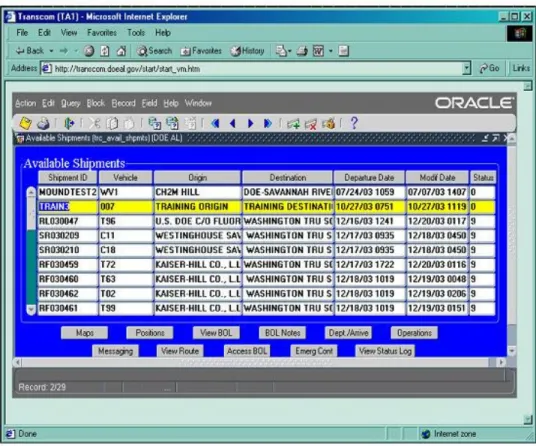Image resolution: width=536 pixels, height=446 pixels.
Task: Click the Operations button
Action: click(414, 333)
